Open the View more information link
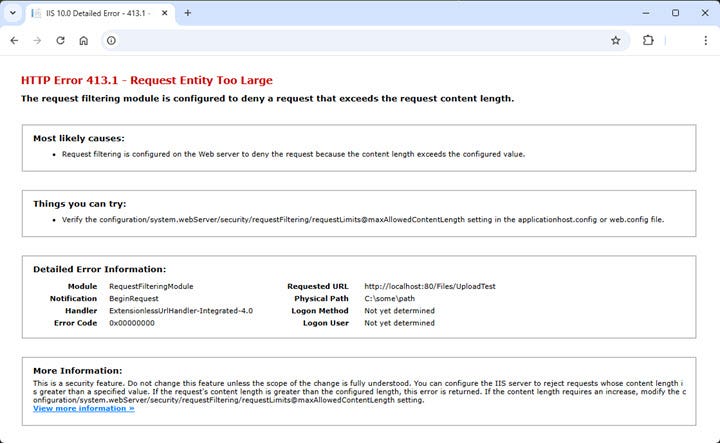720x444 pixels. pyautogui.click(x=83, y=408)
